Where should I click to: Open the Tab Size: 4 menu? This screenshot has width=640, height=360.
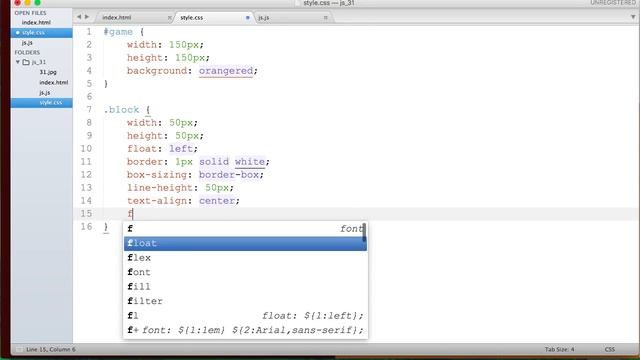[x=559, y=349]
